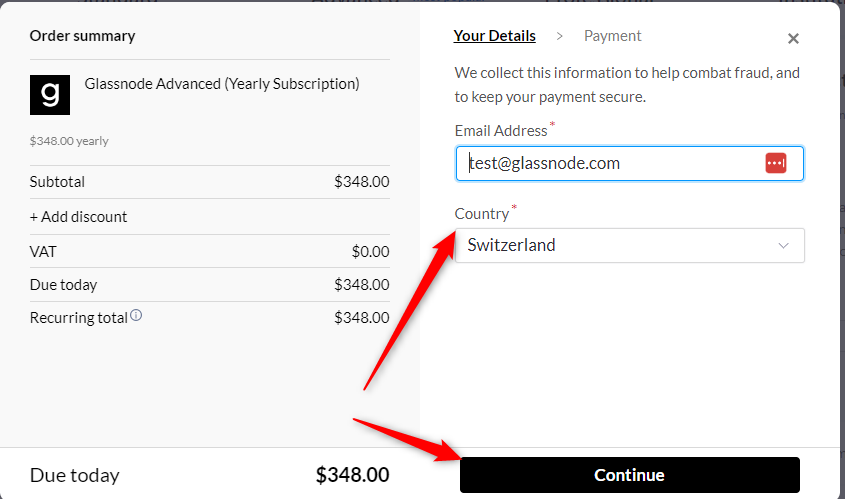Click the red password manager icon
The height and width of the screenshot is (499, 845).
click(x=776, y=163)
